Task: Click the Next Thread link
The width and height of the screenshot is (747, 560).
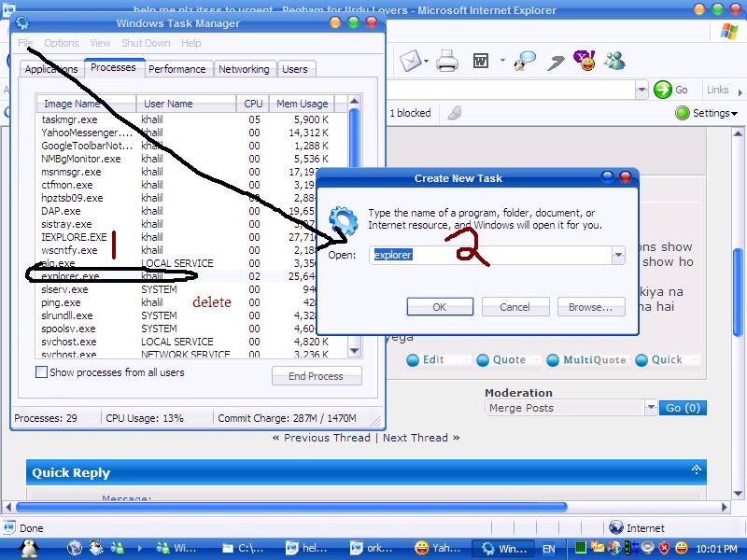Action: (416, 438)
